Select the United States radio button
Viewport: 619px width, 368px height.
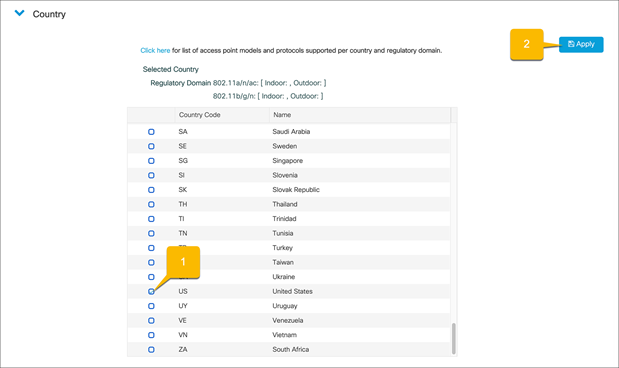click(151, 292)
